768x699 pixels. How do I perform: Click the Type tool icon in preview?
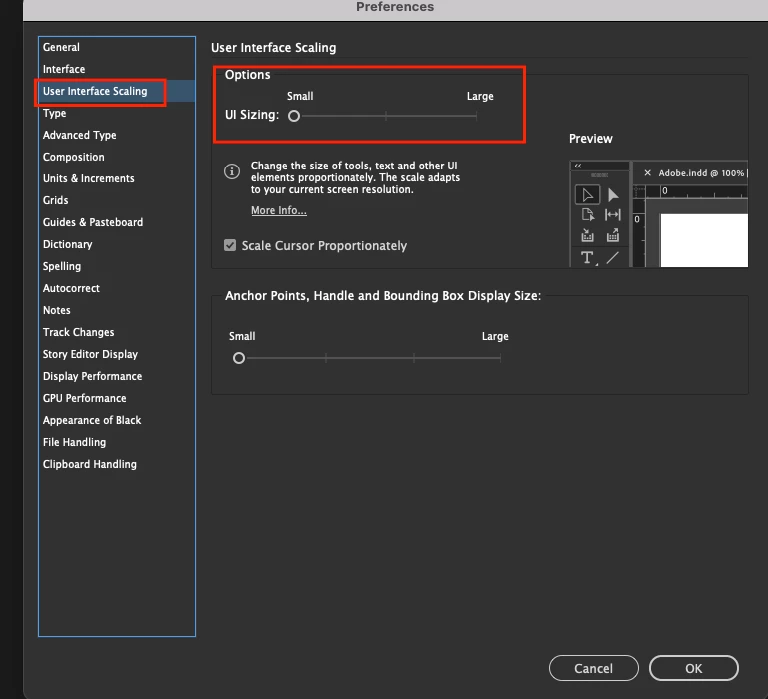(587, 258)
